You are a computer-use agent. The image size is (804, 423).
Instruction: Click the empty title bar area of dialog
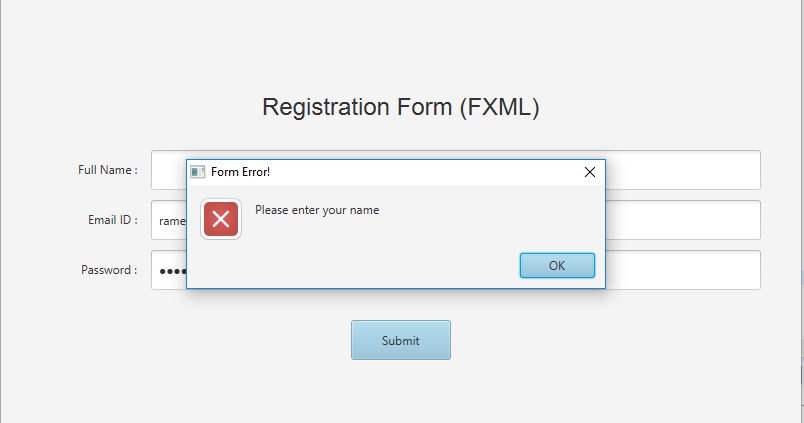pos(420,172)
